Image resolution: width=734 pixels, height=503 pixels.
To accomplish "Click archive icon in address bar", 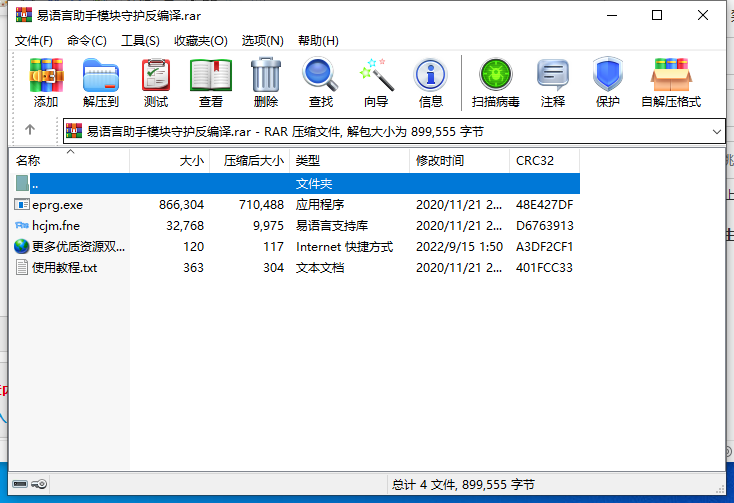I will coord(74,131).
